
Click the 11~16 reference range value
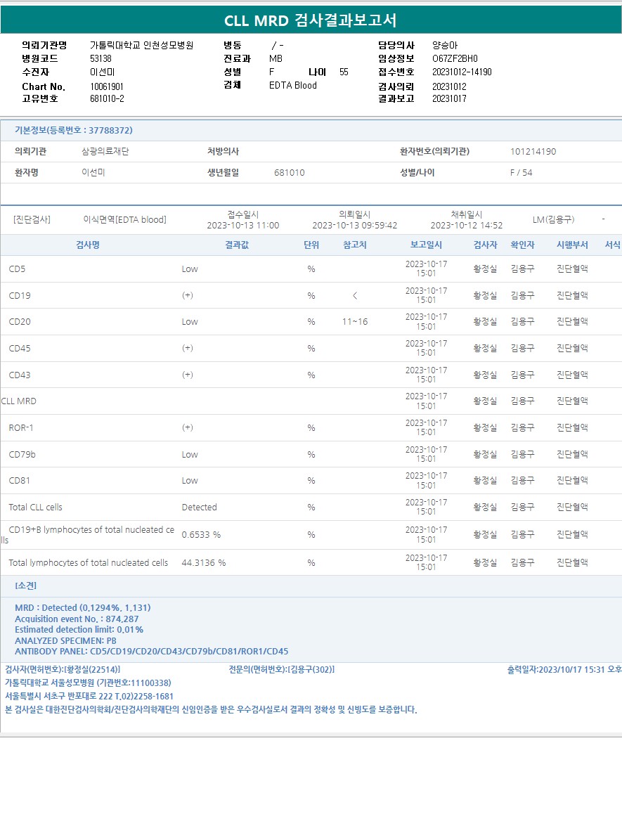coord(354,322)
